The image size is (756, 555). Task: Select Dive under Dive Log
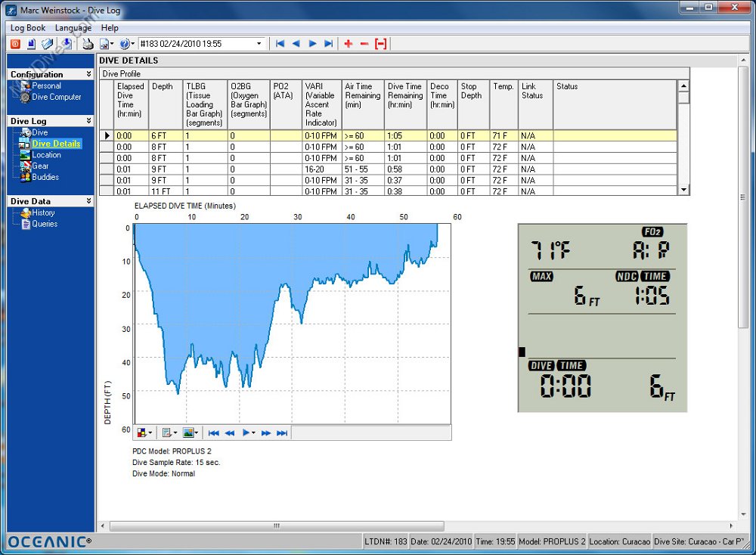pyautogui.click(x=39, y=132)
